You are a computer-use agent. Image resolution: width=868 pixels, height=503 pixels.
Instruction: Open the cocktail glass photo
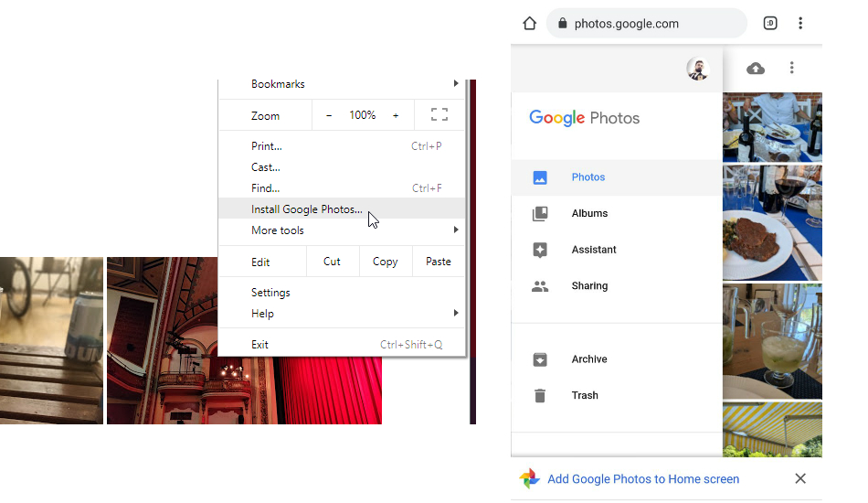coord(772,341)
